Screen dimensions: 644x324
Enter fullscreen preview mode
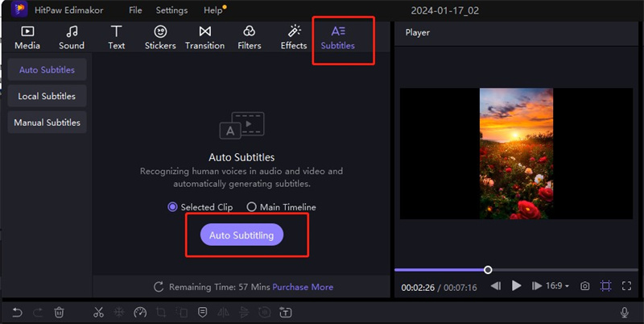pyautogui.click(x=626, y=286)
